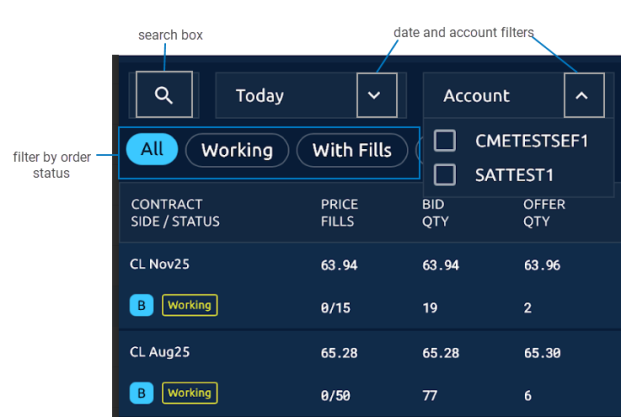Click the Bid Qty column header
The image size is (621, 417).
(435, 212)
